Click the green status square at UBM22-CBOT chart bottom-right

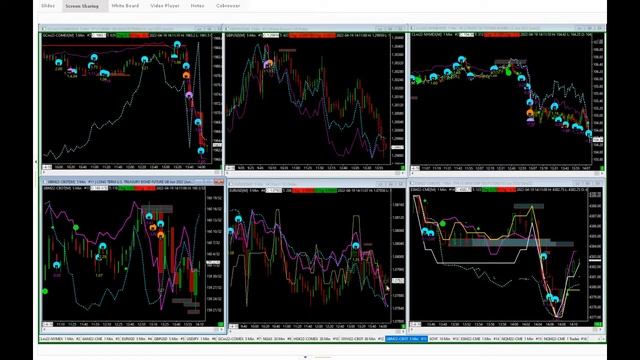(x=220, y=324)
